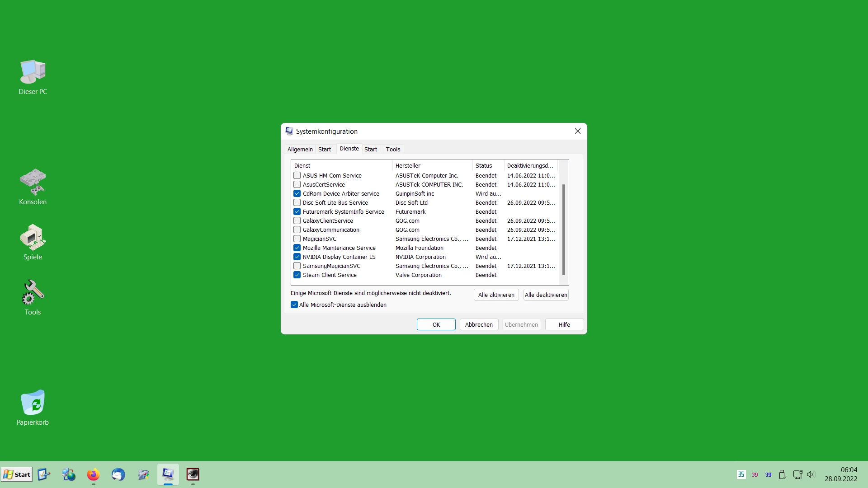Click the Alle aktivieren button
This screenshot has width=868, height=488.
click(x=496, y=295)
